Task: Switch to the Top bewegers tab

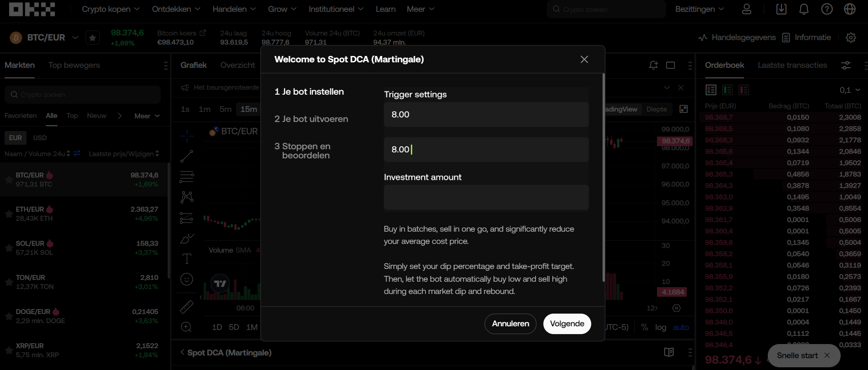Action: (74, 65)
